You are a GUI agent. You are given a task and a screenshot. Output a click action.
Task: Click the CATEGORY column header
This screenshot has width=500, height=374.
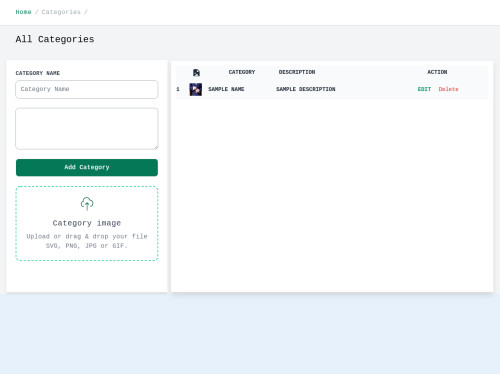click(242, 72)
